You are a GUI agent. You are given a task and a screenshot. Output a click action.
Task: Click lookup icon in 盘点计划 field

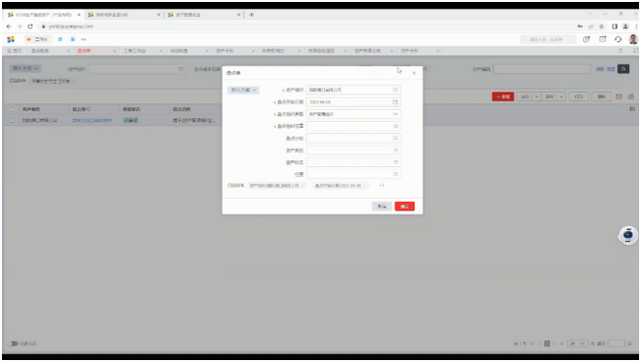click(395, 139)
